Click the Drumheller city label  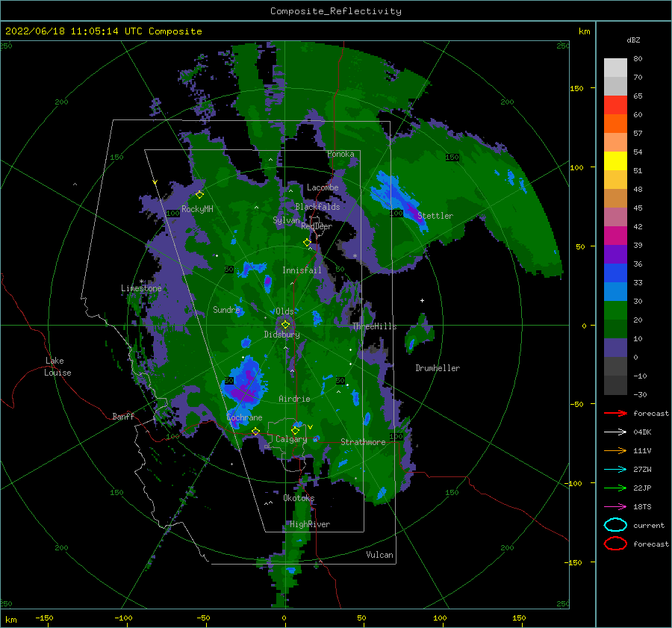438,368
